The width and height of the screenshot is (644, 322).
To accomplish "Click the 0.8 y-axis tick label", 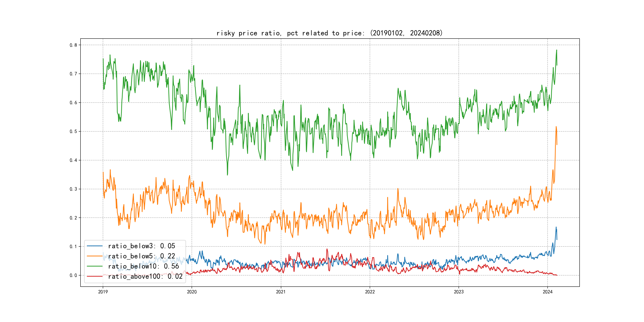I will pos(73,45).
